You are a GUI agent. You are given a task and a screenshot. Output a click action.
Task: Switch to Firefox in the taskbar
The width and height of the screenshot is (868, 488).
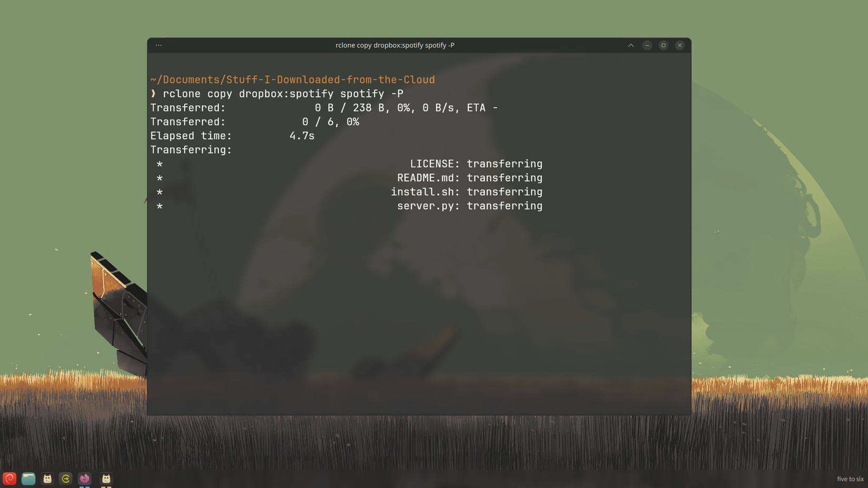pyautogui.click(x=85, y=479)
